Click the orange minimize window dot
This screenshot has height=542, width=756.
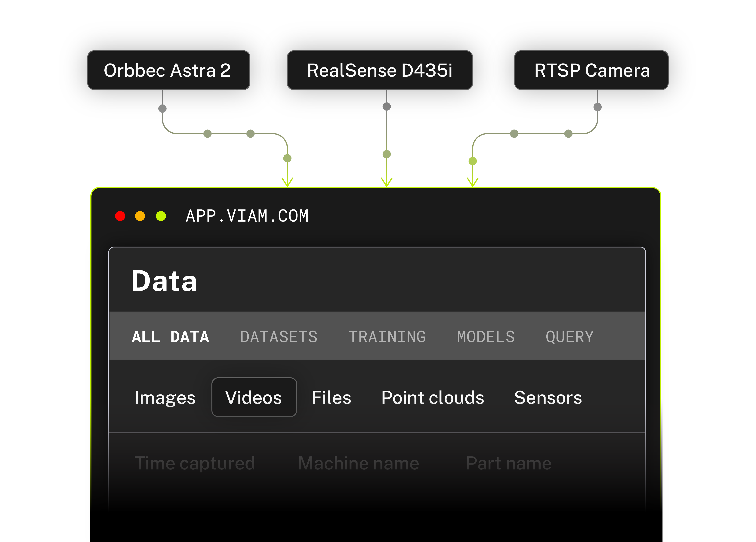point(140,216)
